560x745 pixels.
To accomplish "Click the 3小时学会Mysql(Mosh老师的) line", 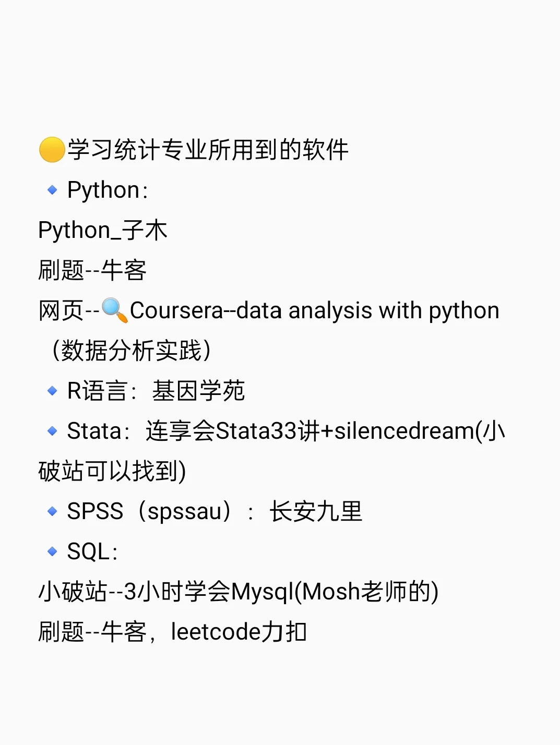I will point(281,592).
